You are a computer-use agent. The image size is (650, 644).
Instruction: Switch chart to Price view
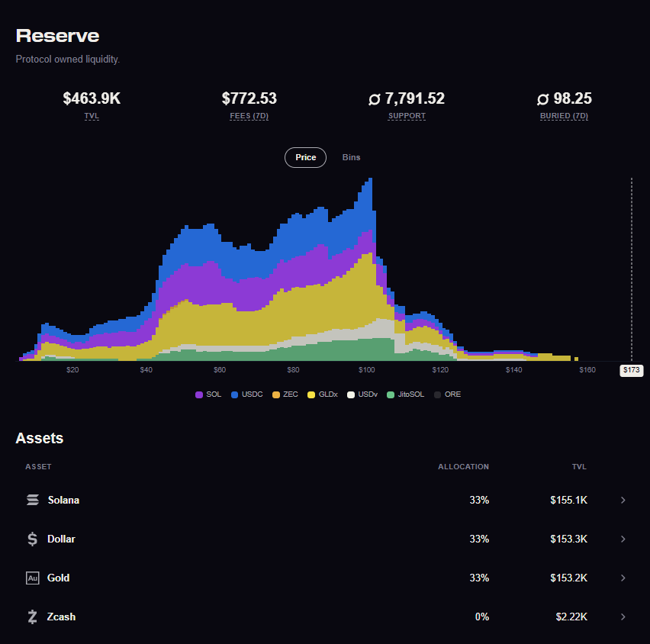tap(305, 158)
